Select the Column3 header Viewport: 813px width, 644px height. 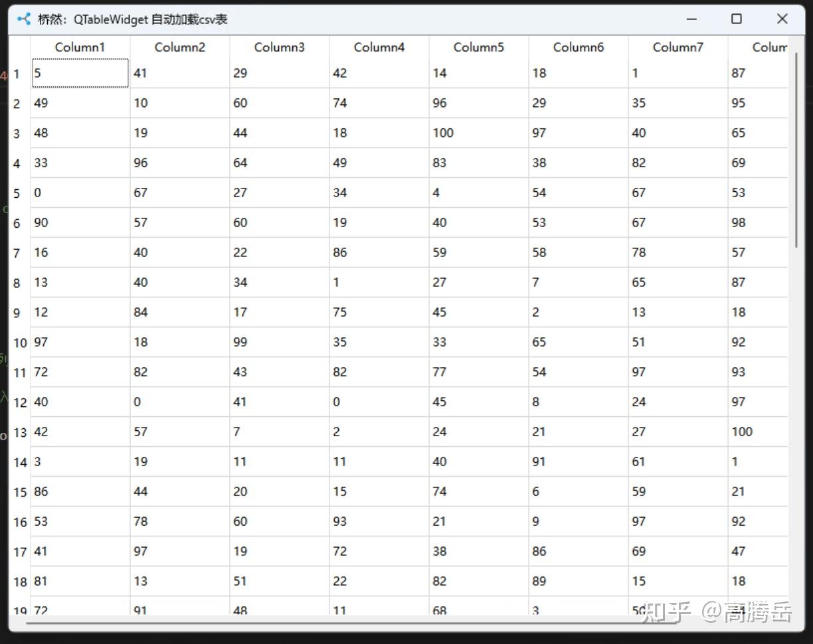[x=279, y=47]
